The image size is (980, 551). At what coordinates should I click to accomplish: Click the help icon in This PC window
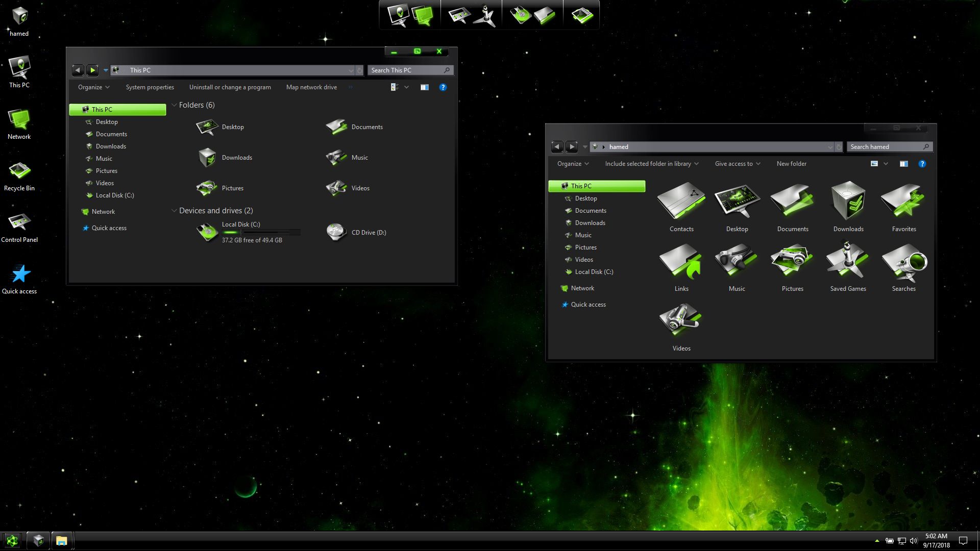coord(443,87)
